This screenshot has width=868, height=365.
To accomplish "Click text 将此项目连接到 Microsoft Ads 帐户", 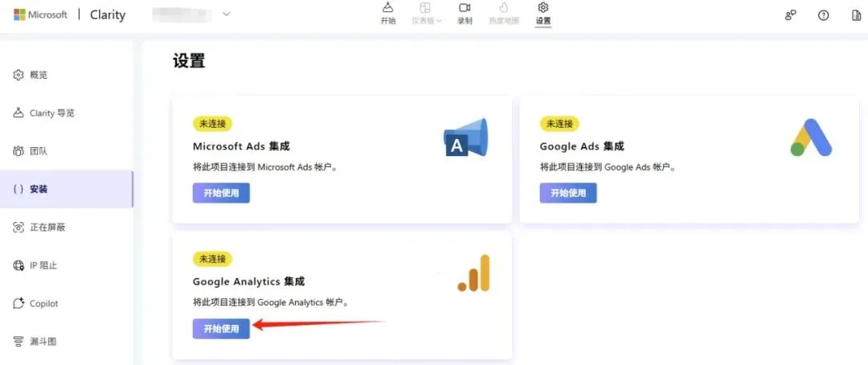I will [265, 167].
